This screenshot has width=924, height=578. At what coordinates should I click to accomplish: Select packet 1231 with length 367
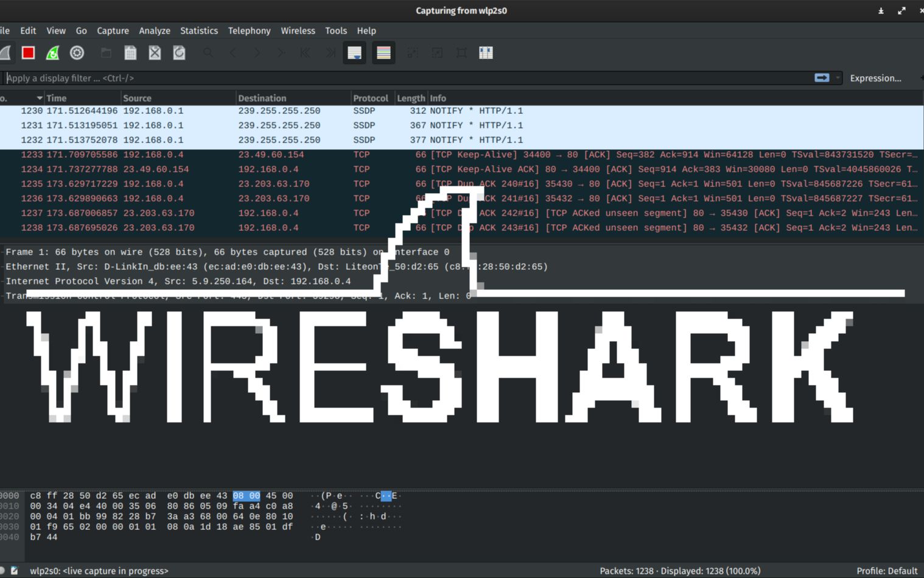click(x=461, y=125)
